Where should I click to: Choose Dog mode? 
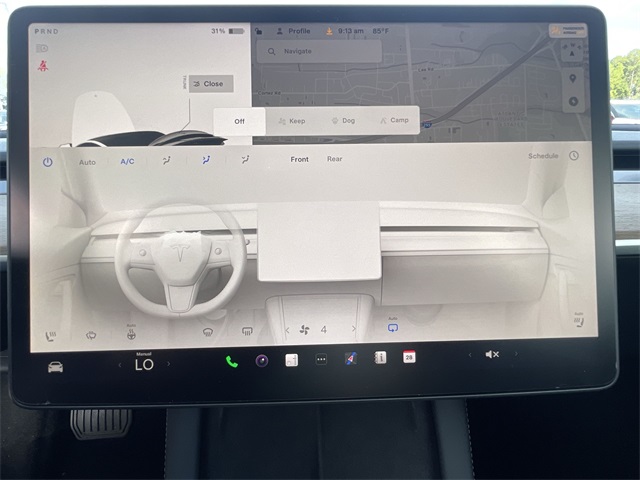tap(343, 120)
